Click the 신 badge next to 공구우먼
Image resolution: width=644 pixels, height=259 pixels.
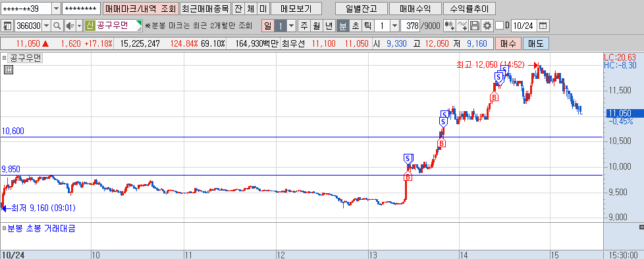pos(90,26)
